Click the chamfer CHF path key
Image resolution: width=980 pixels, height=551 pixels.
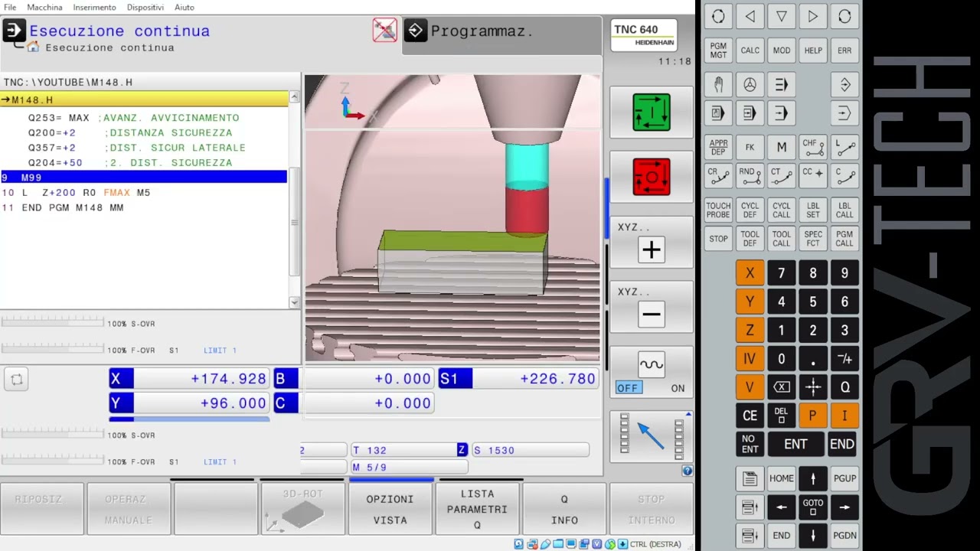coord(813,147)
